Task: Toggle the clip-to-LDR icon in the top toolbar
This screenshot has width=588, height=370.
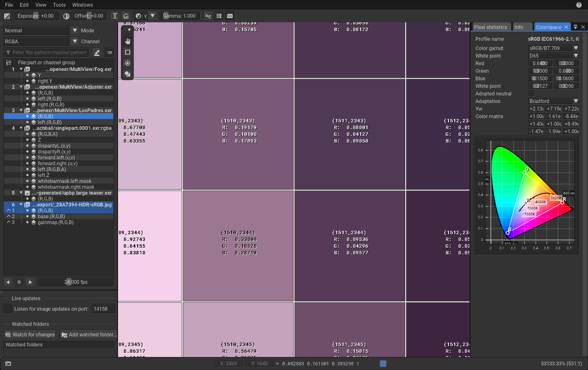Action: [x=208, y=16]
